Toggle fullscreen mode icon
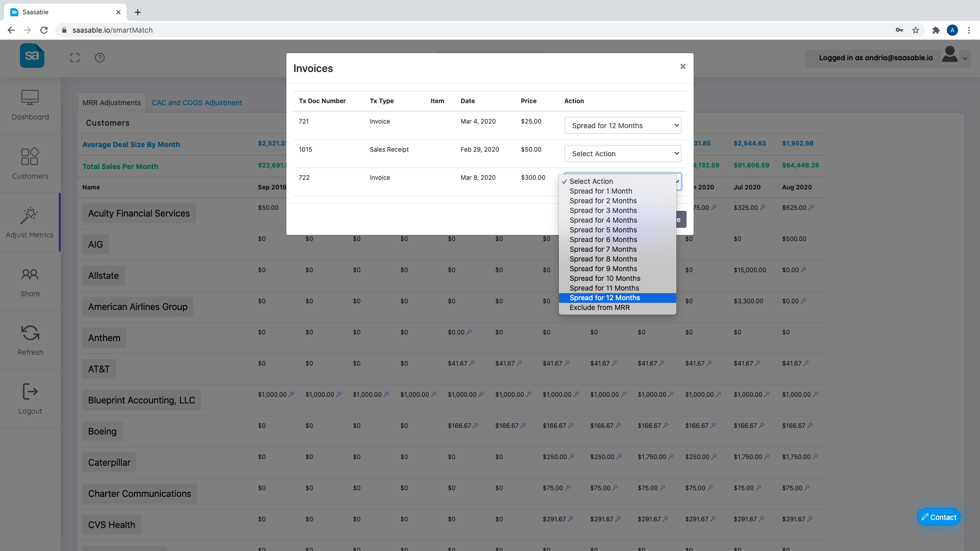Viewport: 980px width, 551px height. pyautogui.click(x=75, y=58)
